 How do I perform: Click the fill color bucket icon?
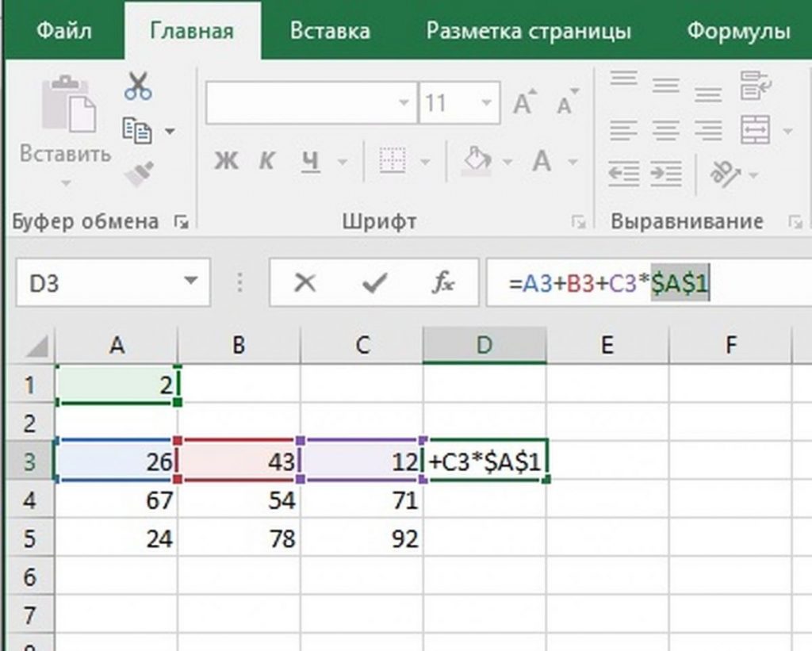(x=477, y=161)
